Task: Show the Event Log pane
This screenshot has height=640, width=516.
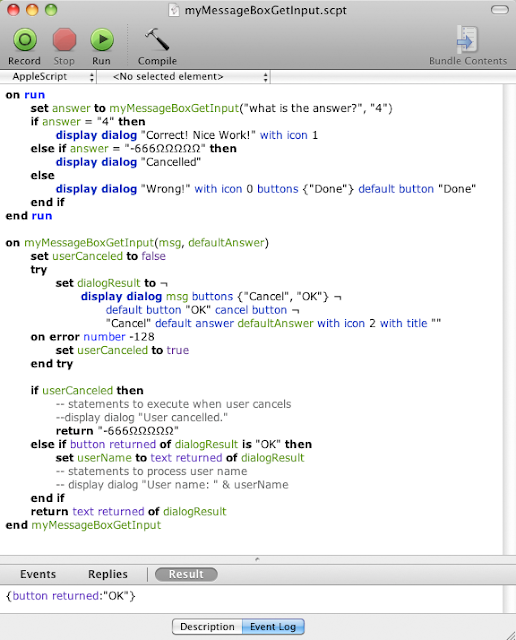Action: click(273, 627)
